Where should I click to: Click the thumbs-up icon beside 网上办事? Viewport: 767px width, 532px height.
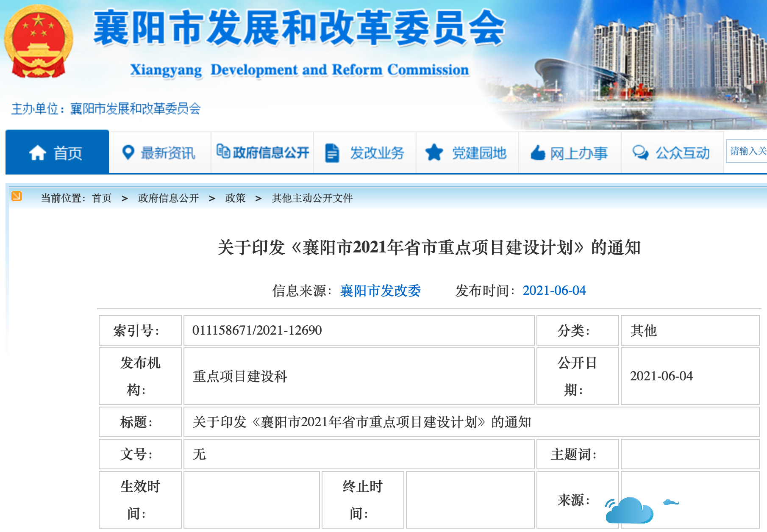[538, 153]
